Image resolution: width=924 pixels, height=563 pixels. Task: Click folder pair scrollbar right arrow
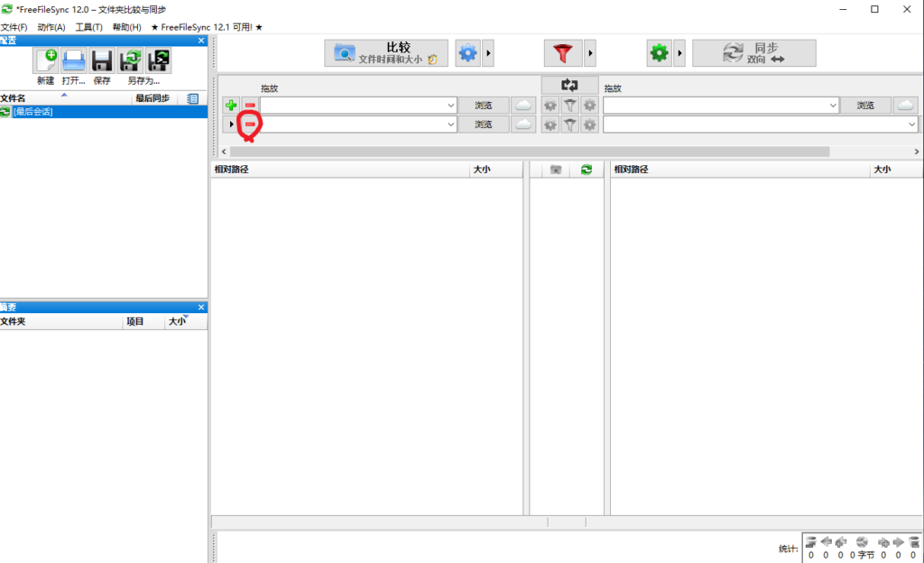click(917, 152)
